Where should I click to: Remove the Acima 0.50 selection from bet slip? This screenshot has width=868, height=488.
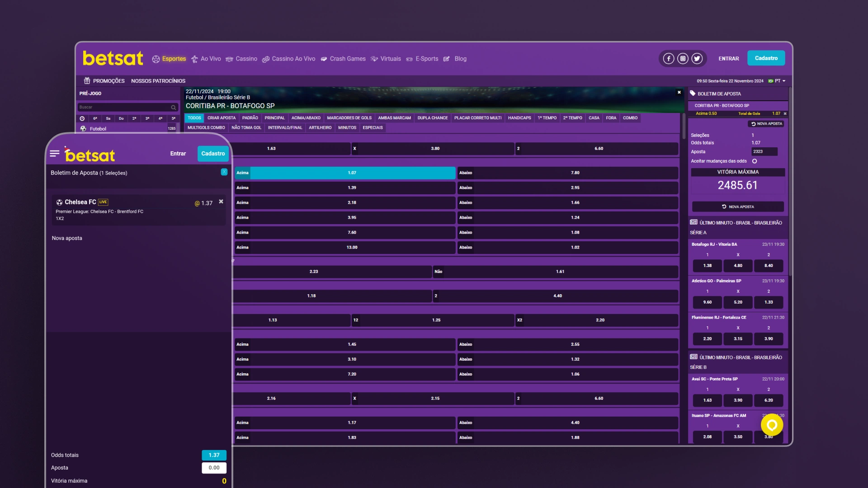[785, 113]
